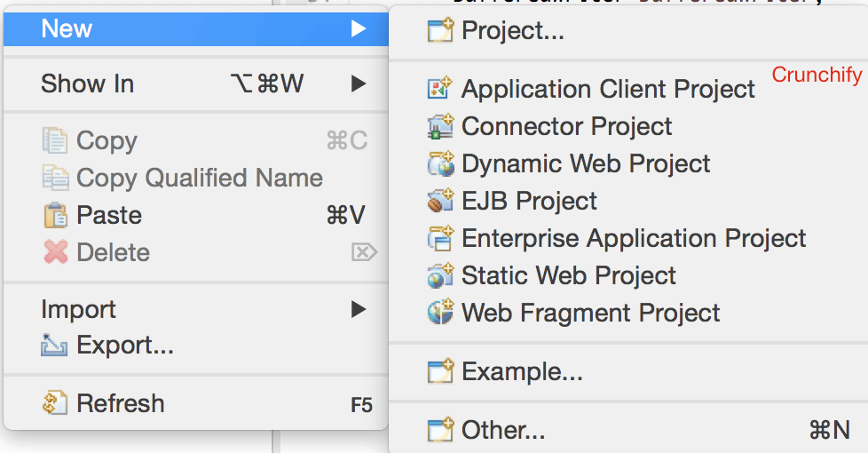Screen dimensions: 868x453
Task: Click the Dynamic Web Project globe icon
Action: [x=440, y=163]
